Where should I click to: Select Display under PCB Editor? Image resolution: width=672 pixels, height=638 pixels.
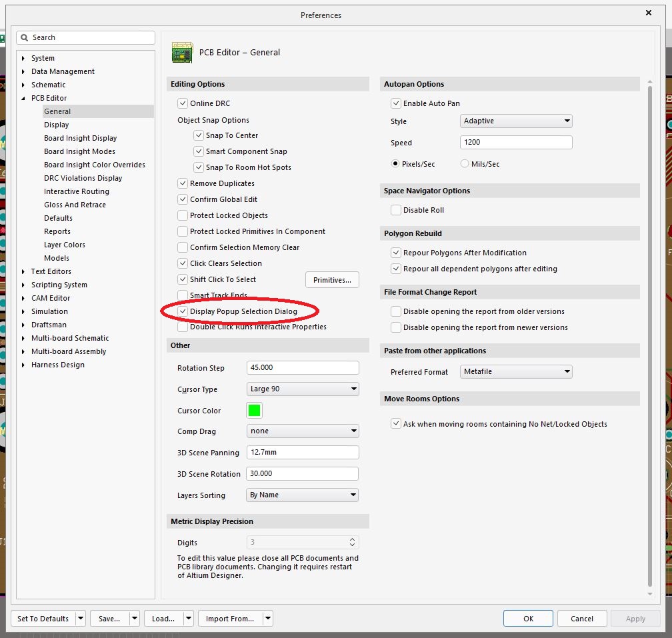57,125
